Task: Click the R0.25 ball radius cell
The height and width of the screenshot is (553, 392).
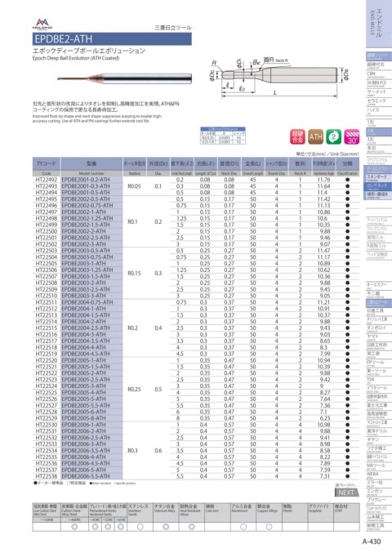Action: coord(134,390)
